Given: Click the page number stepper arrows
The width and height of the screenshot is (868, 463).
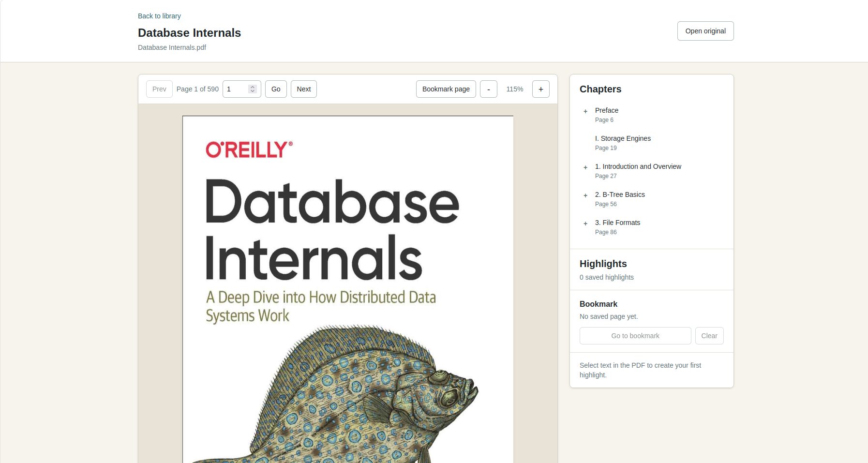Looking at the screenshot, I should pos(253,89).
